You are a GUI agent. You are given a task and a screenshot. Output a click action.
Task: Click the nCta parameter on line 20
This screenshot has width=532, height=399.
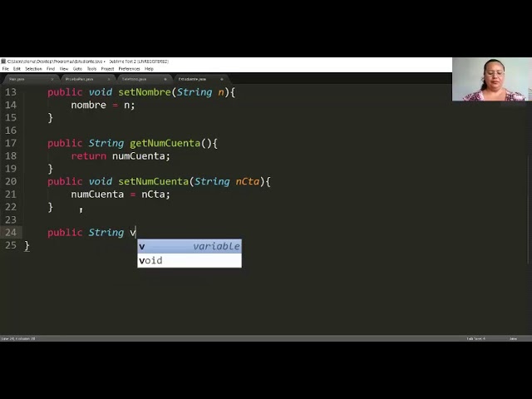coord(248,181)
